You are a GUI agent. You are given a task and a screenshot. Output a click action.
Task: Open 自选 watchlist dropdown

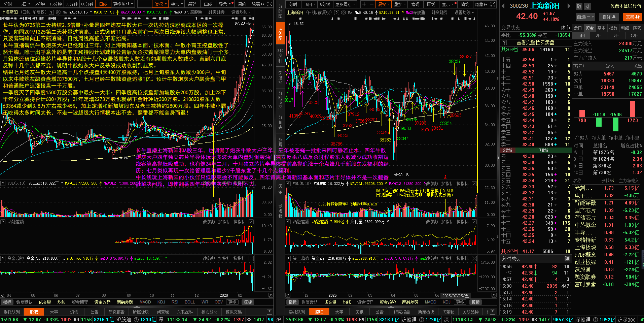pyautogui.click(x=585, y=17)
